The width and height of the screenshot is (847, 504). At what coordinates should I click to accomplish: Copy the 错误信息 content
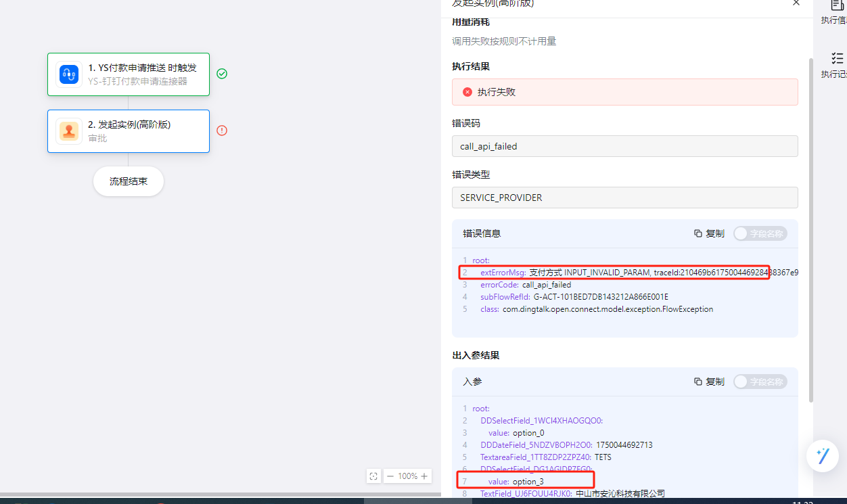pos(709,233)
